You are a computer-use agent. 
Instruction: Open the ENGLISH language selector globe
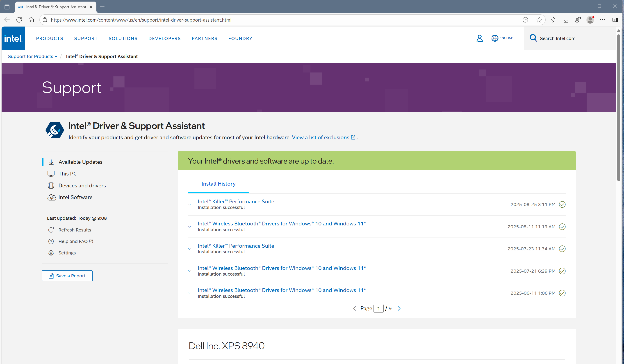tap(494, 38)
